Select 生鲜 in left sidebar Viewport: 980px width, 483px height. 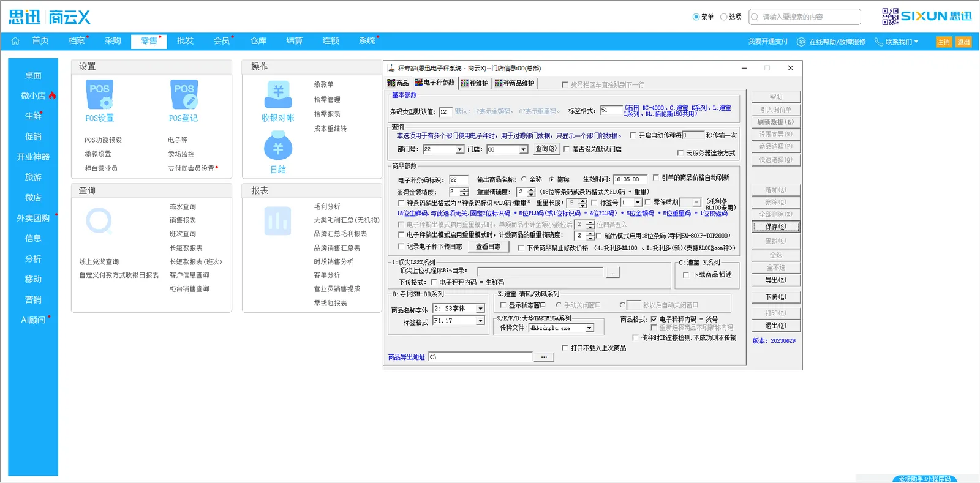tap(33, 116)
